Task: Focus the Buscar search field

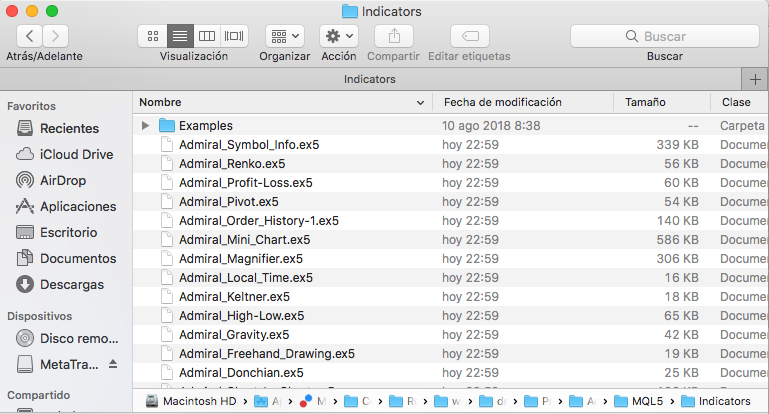Action: [x=665, y=36]
